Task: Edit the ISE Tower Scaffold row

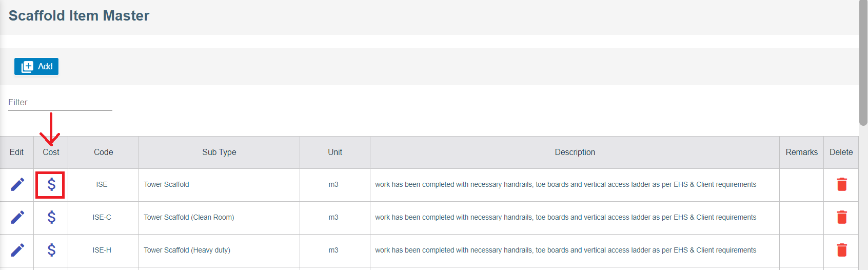Action: click(x=17, y=184)
